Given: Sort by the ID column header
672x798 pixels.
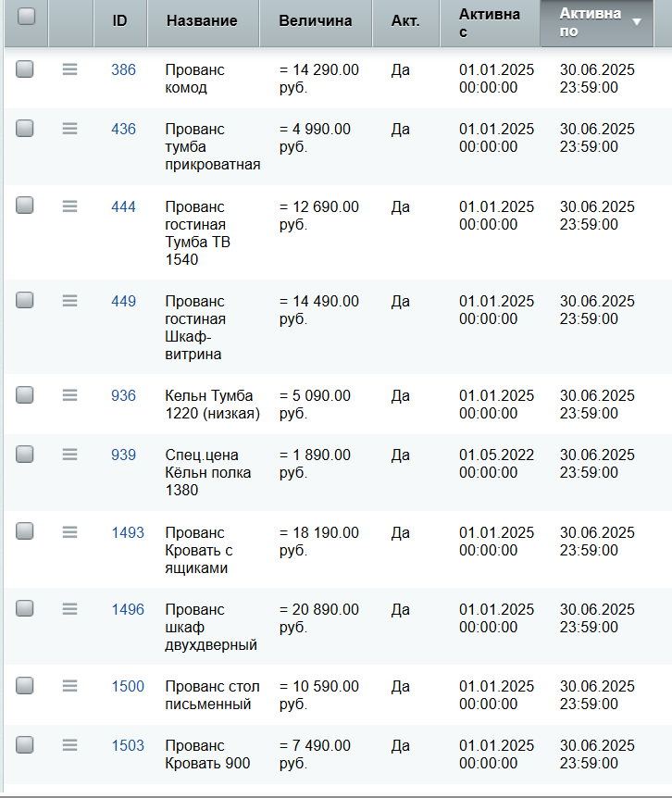Looking at the screenshot, I should click(x=119, y=21).
